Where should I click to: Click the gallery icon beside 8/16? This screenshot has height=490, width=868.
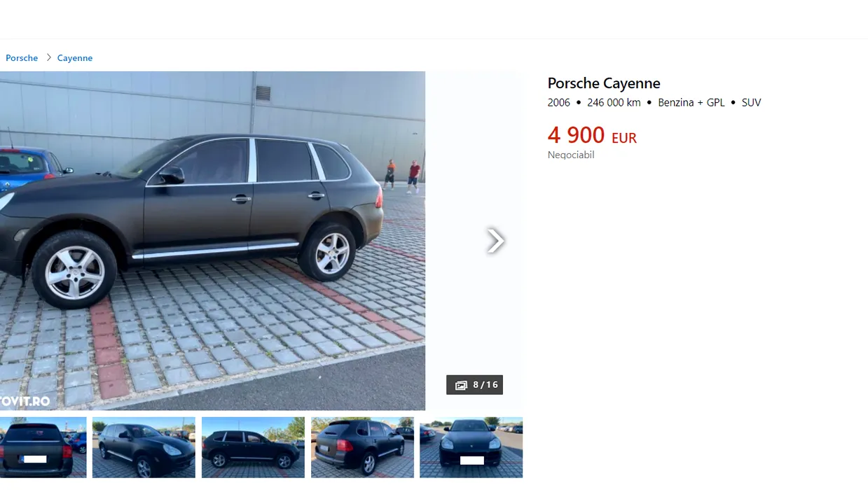[x=461, y=385]
